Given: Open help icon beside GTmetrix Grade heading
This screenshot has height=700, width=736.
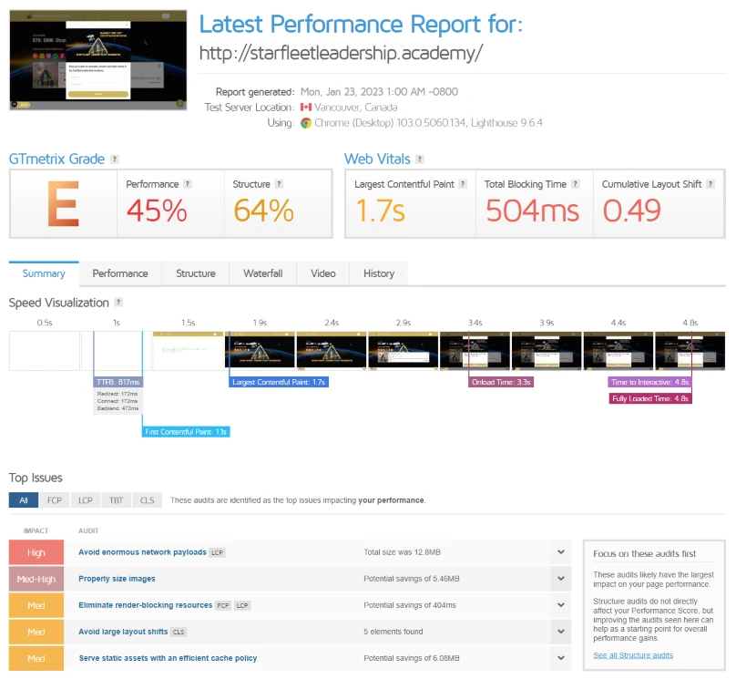Looking at the screenshot, I should coord(115,160).
